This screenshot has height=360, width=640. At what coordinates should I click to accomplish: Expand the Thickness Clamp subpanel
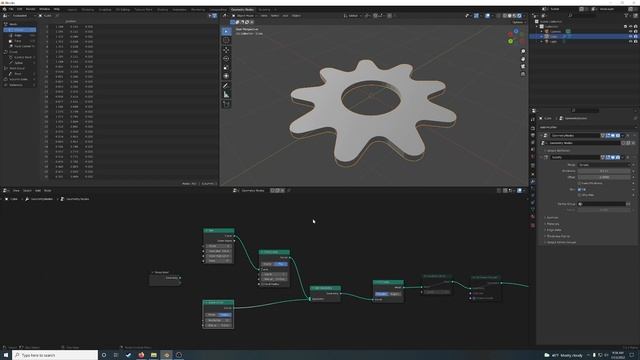point(558,236)
